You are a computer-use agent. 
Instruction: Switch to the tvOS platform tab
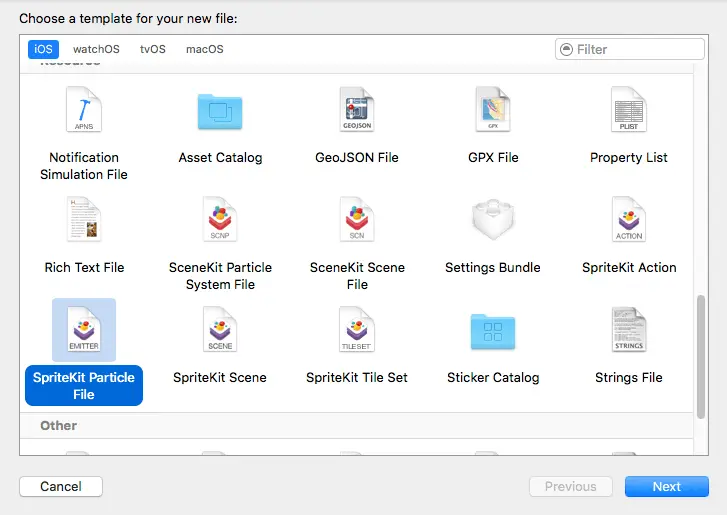[x=153, y=49]
